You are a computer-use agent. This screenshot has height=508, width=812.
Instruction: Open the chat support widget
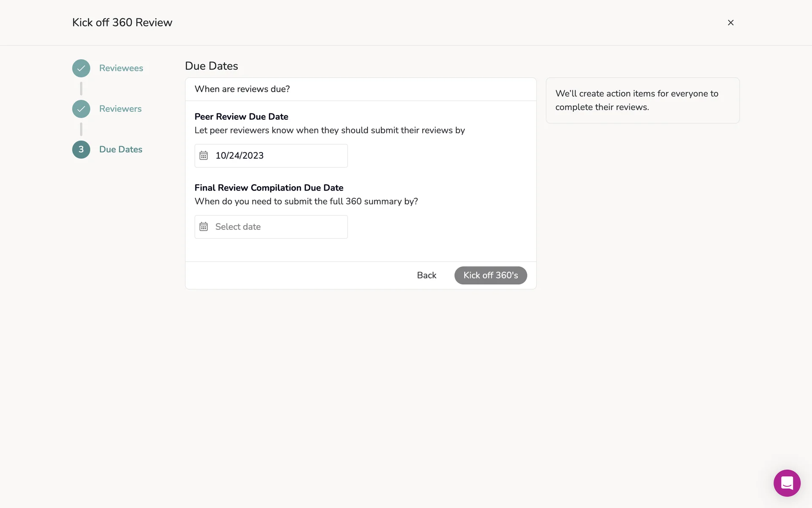point(787,483)
